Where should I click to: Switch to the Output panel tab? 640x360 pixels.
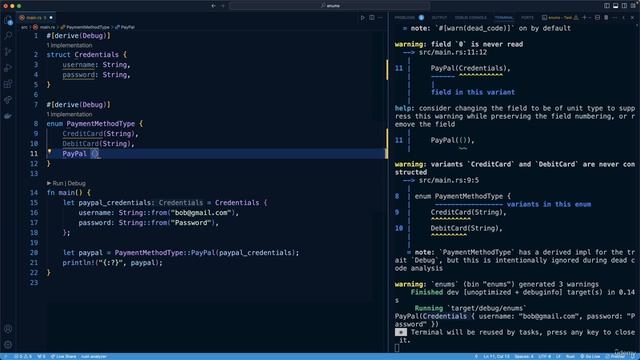point(439,18)
